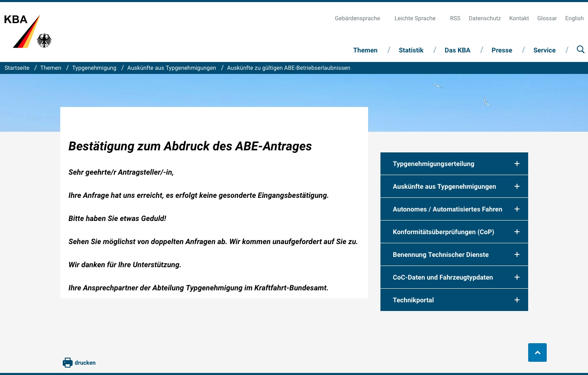Open the search magnifier icon
The height and width of the screenshot is (375, 588).
point(581,50)
